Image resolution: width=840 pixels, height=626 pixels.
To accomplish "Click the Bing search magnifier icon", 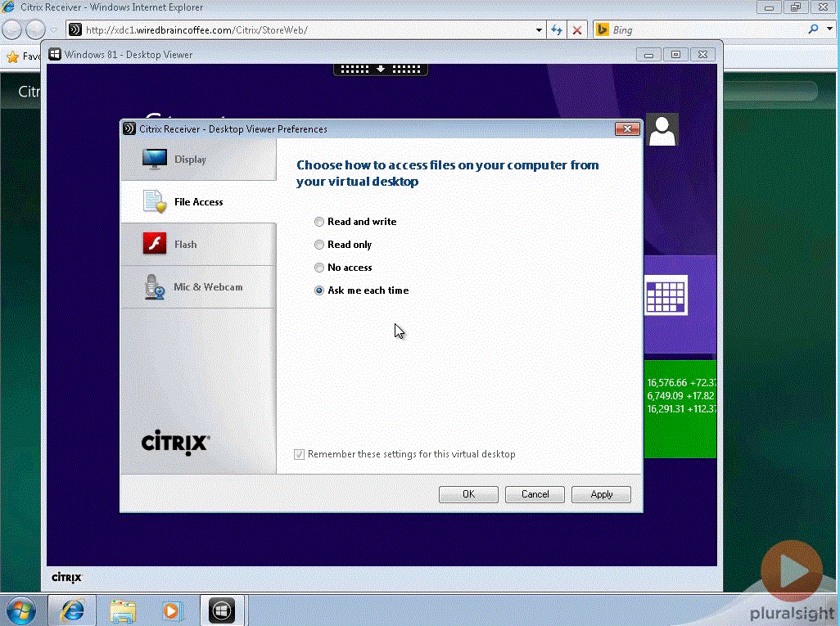I will tap(813, 29).
